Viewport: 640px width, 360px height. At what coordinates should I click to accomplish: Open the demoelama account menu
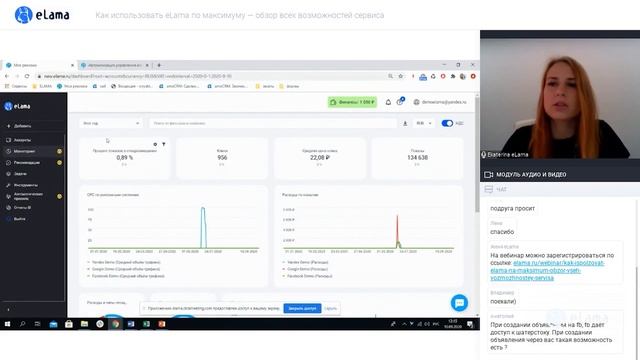[x=440, y=102]
